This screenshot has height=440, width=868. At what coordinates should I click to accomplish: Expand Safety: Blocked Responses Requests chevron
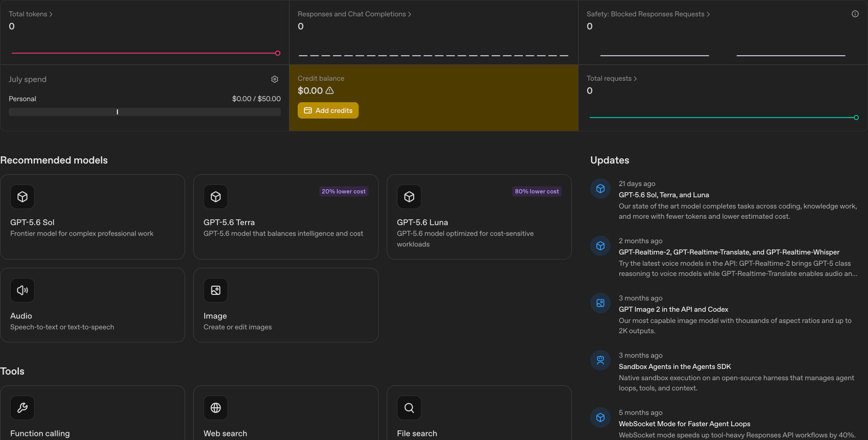pos(708,14)
